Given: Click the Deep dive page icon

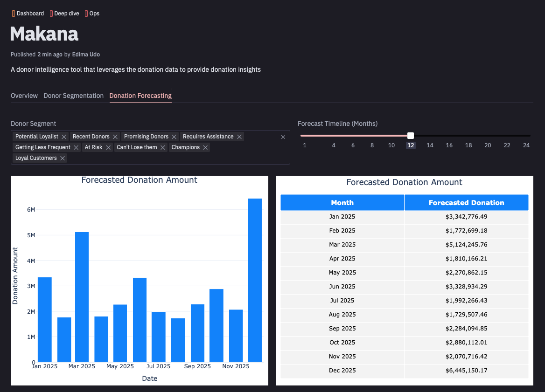Looking at the screenshot, I should coord(51,14).
